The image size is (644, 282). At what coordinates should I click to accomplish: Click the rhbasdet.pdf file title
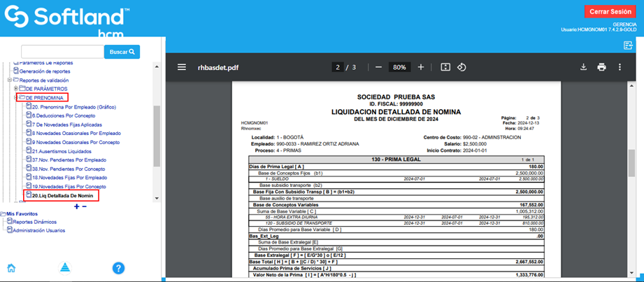[218, 67]
